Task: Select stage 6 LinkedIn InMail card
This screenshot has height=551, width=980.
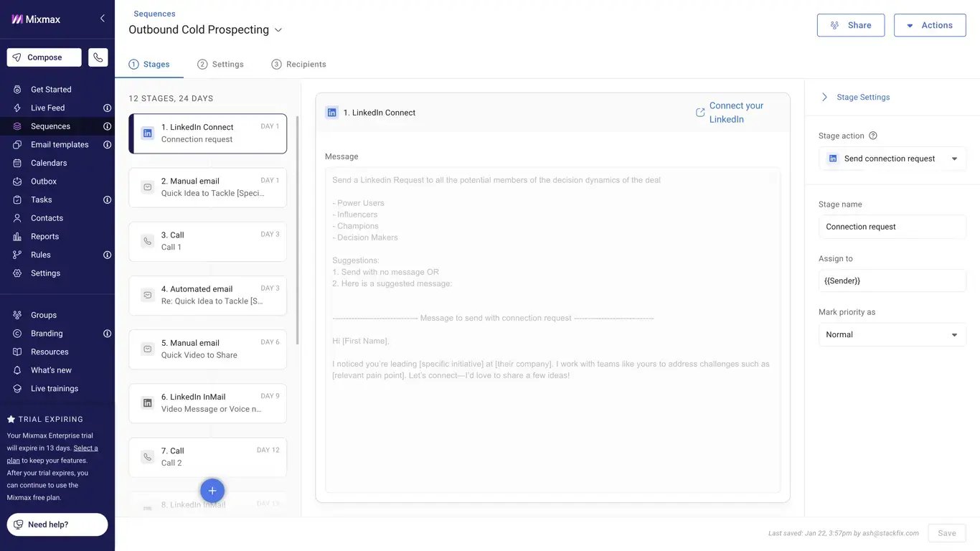Action: pyautogui.click(x=208, y=403)
